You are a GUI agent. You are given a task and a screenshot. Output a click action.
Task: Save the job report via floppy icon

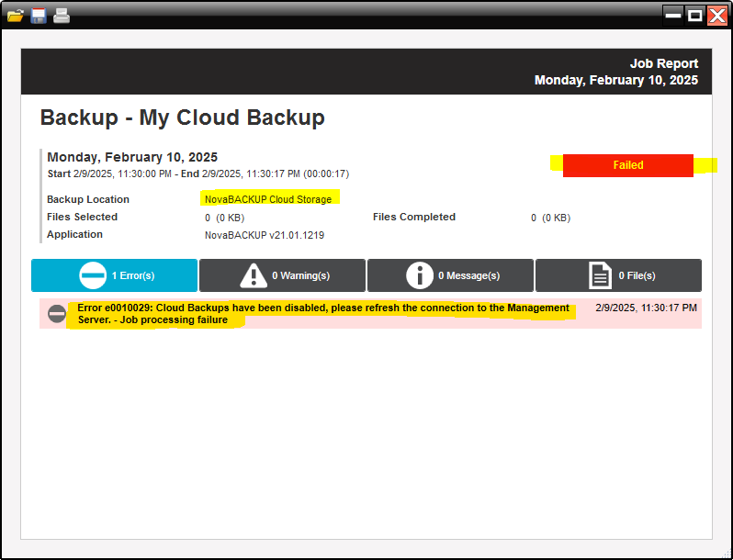tap(39, 16)
